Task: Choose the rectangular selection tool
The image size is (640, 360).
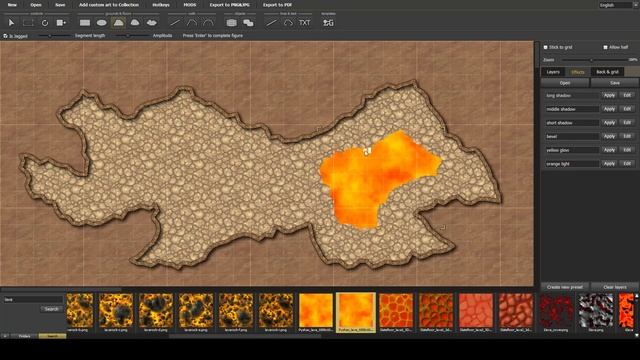Action: pyautogui.click(x=28, y=23)
